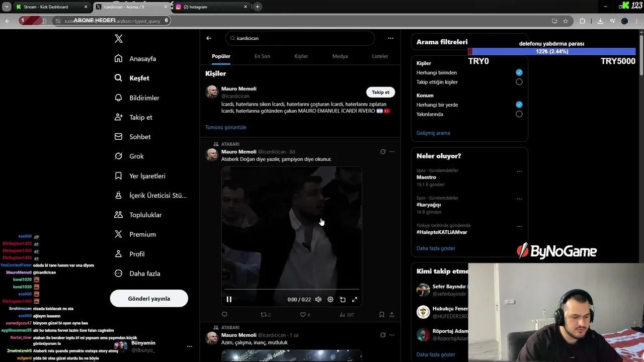The height and width of the screenshot is (362, 644).
Task: Enter video fullscreen
Action: (x=355, y=299)
